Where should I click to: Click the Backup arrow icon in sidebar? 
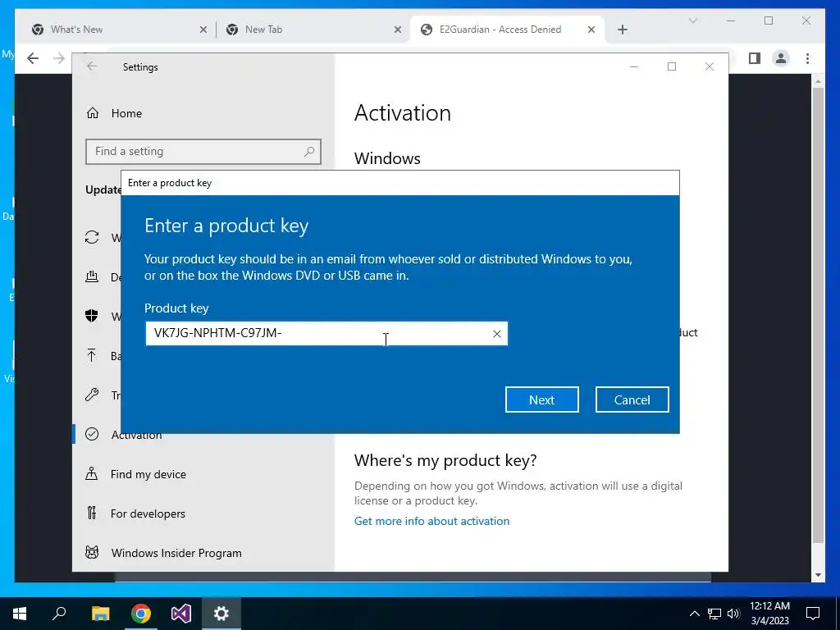pos(92,355)
